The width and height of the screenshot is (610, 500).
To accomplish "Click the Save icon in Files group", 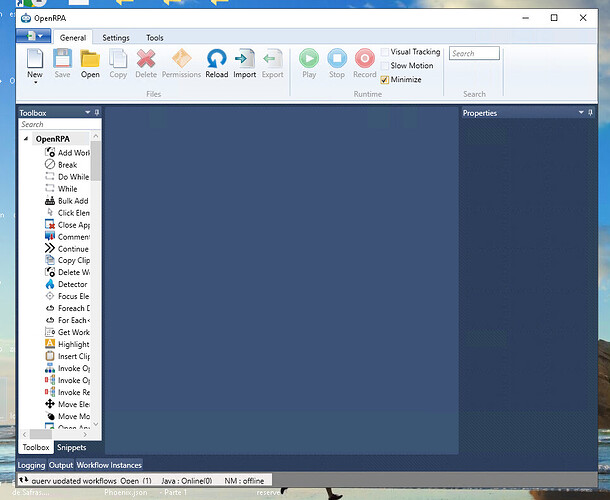I will (x=62, y=63).
